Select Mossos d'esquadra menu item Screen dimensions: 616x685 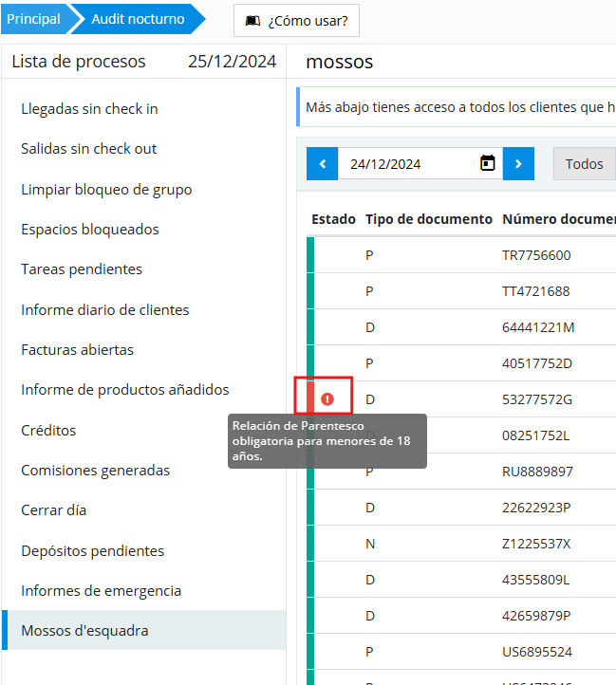coord(84,631)
